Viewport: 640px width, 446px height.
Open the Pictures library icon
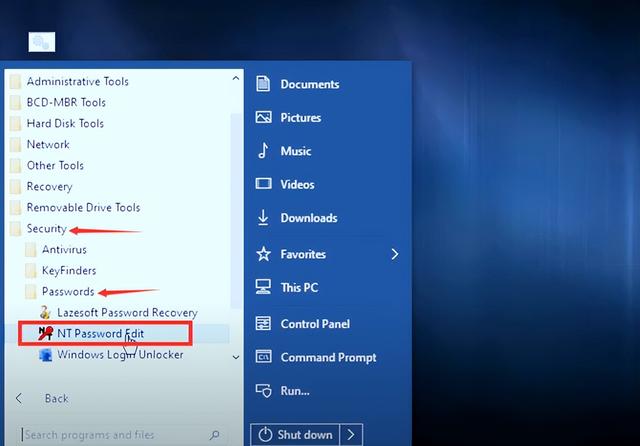point(264,117)
